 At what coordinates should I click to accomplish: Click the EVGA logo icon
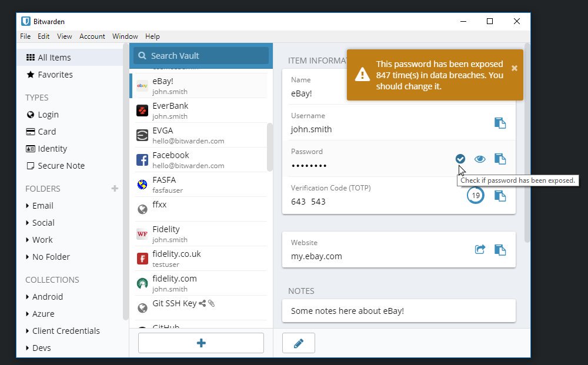tap(142, 135)
